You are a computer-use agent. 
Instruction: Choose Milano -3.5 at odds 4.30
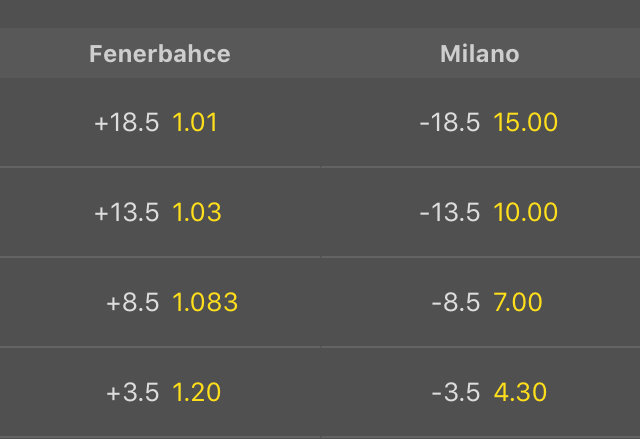tap(480, 393)
